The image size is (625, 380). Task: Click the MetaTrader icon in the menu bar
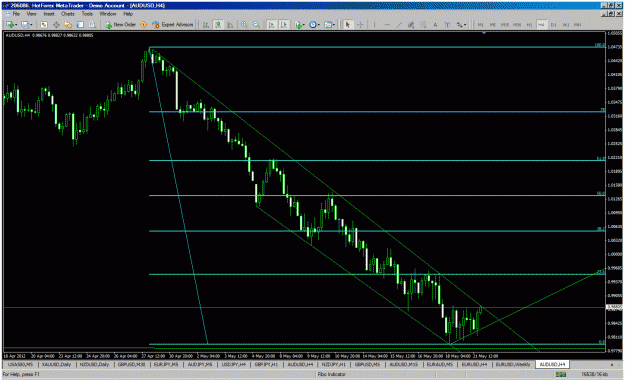point(6,14)
